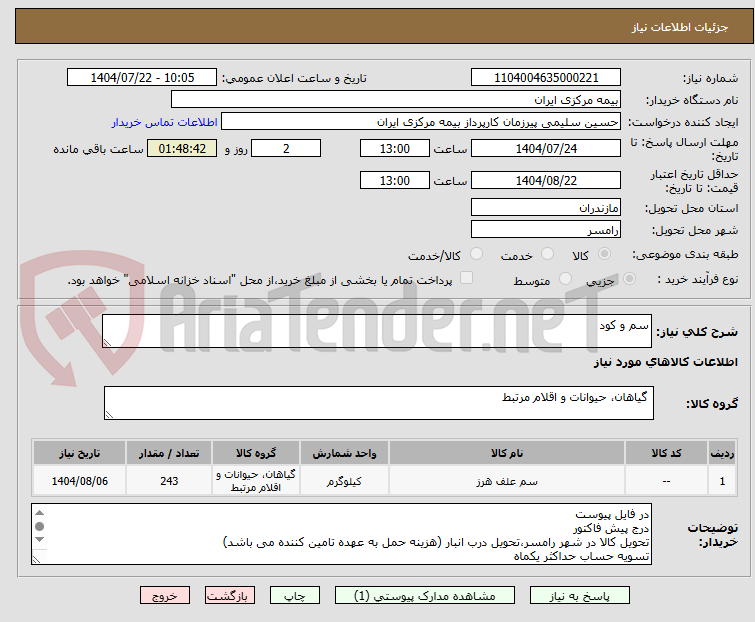Click response deadline date field 1404/07/24

point(546,148)
